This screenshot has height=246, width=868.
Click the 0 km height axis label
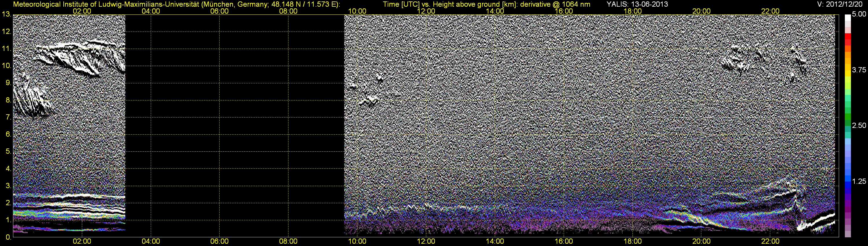(8, 237)
